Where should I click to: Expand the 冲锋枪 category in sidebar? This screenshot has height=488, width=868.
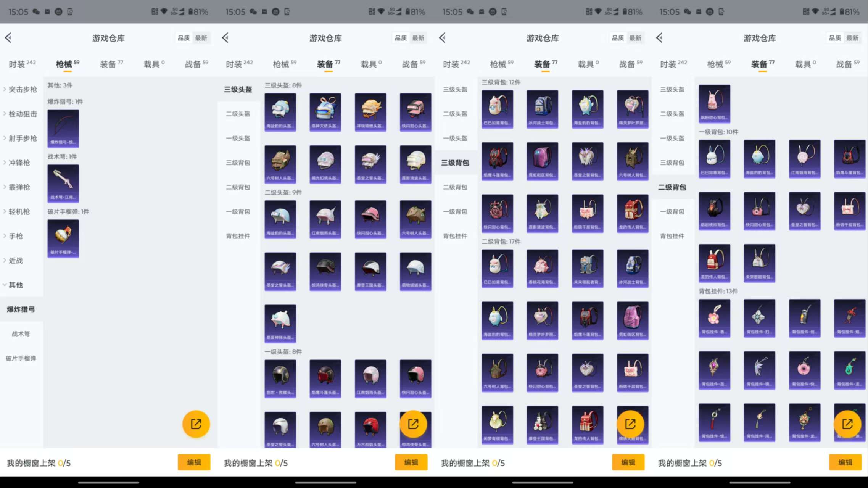(x=19, y=163)
